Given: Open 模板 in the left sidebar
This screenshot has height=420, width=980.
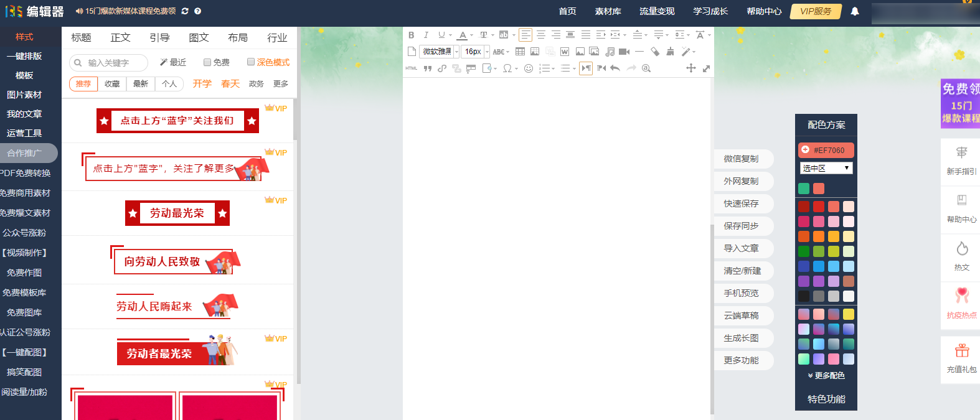Looking at the screenshot, I should [24, 75].
